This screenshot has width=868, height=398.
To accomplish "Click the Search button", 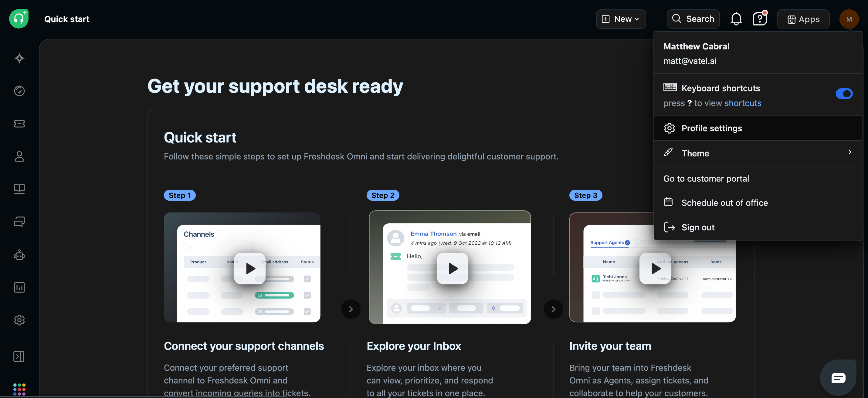I will [x=693, y=19].
